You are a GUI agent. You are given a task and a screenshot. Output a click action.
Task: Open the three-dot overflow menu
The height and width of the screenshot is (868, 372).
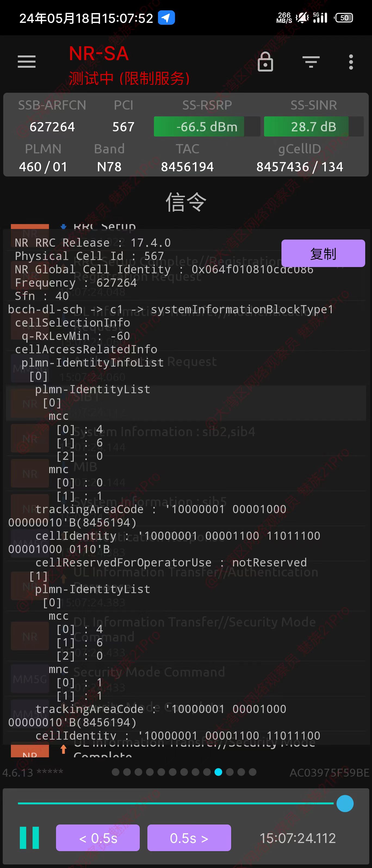click(351, 62)
